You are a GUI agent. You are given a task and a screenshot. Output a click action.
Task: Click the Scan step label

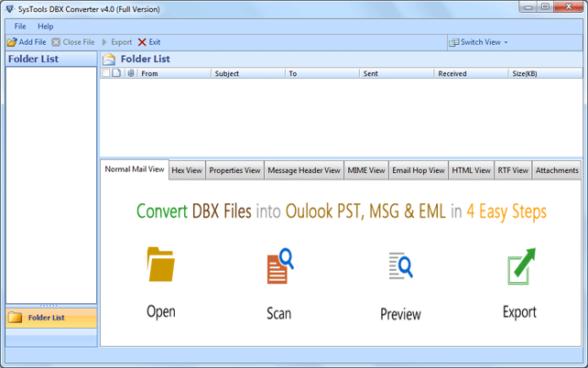278,313
